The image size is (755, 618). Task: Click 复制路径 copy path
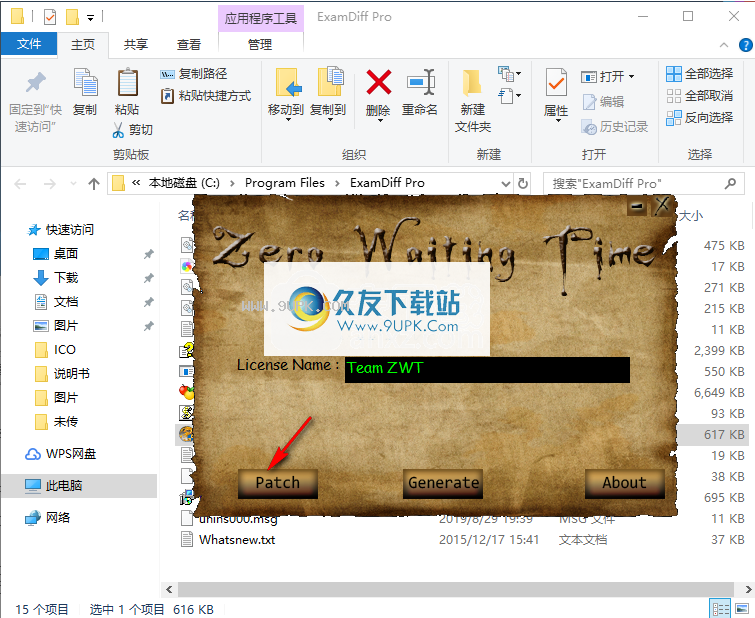click(194, 74)
